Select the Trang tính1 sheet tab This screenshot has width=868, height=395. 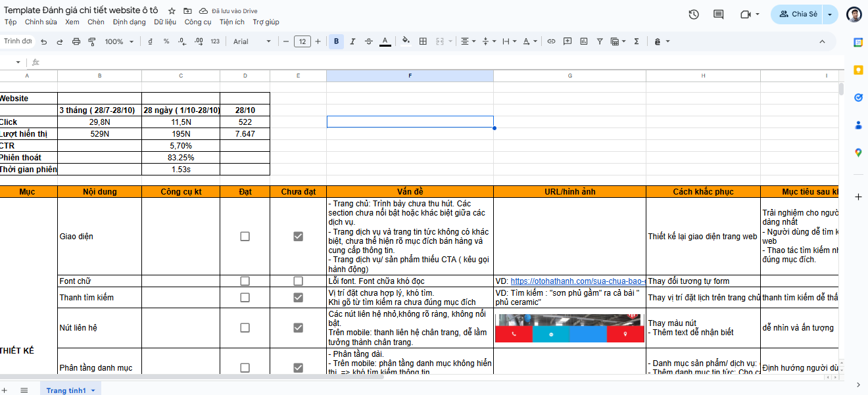click(x=66, y=390)
